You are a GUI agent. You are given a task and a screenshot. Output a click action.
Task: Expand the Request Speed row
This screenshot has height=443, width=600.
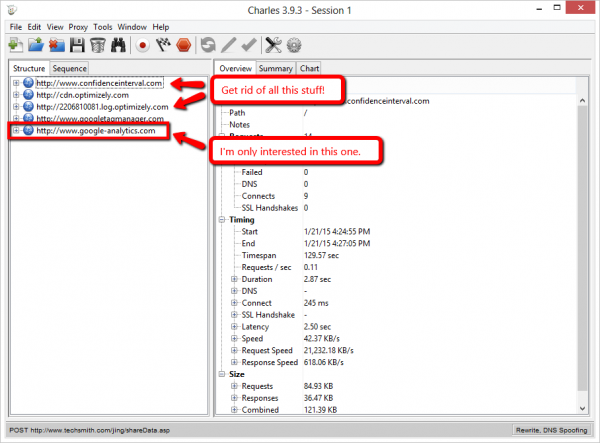click(x=234, y=350)
